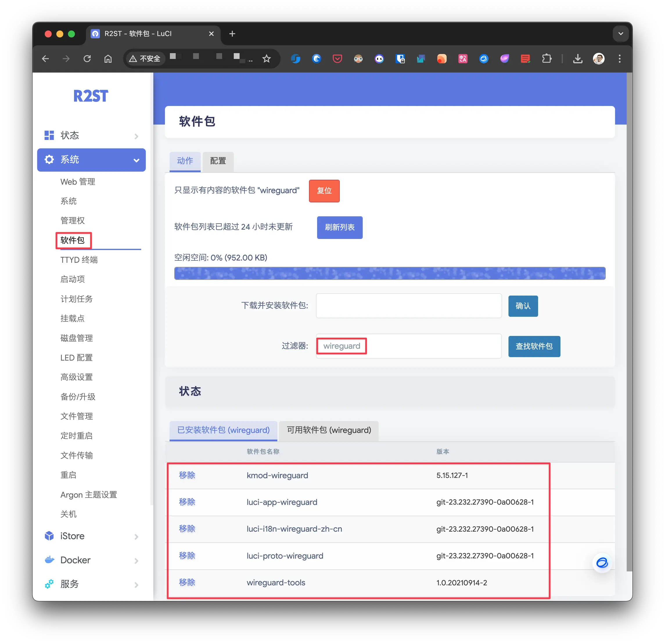Switch to the 配置 tab
This screenshot has width=665, height=644.
218,161
